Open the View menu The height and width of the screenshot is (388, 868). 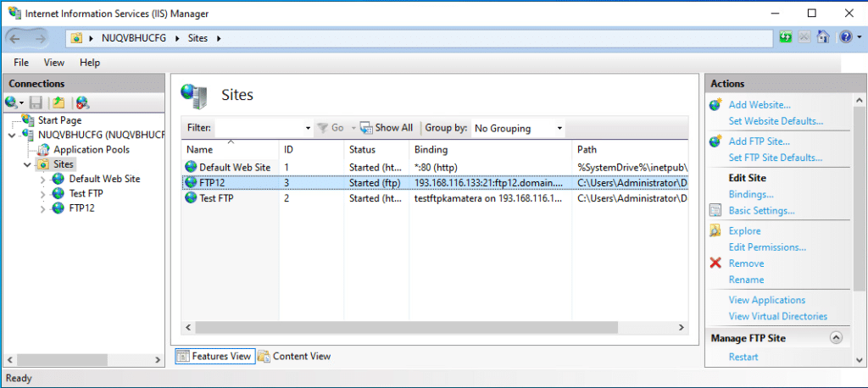[53, 63]
